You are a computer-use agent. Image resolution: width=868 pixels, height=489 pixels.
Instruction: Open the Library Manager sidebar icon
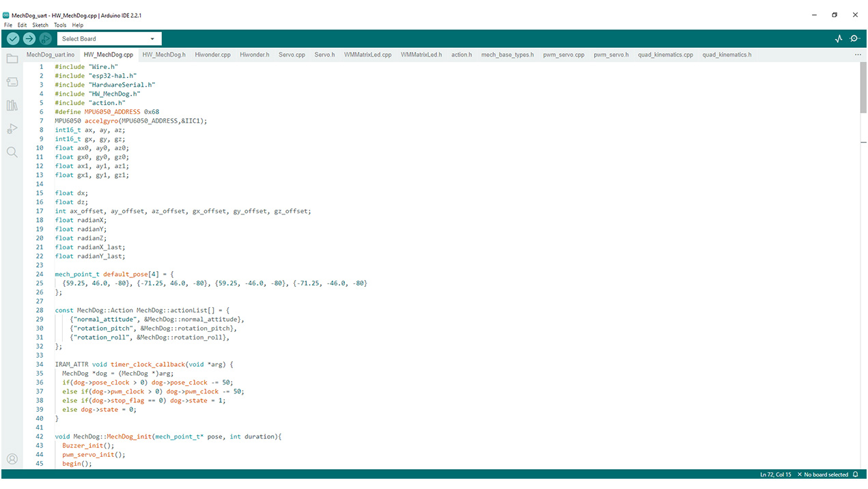point(12,105)
